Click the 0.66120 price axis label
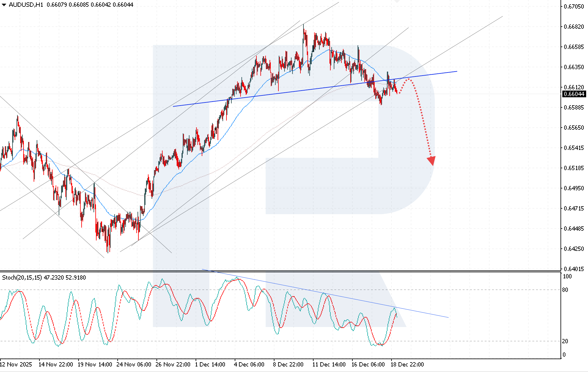 [x=574, y=87]
